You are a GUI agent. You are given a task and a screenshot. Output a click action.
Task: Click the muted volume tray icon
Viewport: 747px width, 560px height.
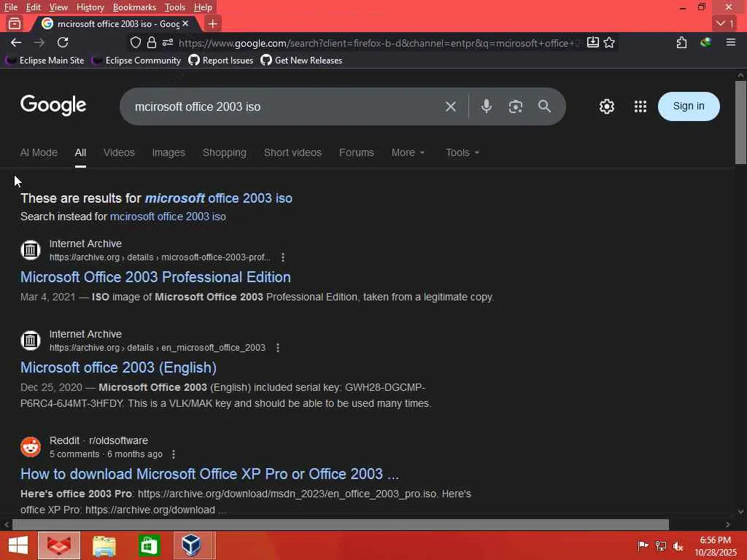click(678, 545)
